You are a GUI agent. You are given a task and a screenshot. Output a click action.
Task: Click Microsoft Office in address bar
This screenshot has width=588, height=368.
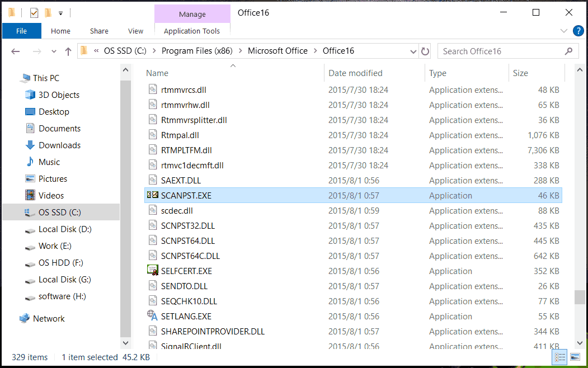pos(277,51)
